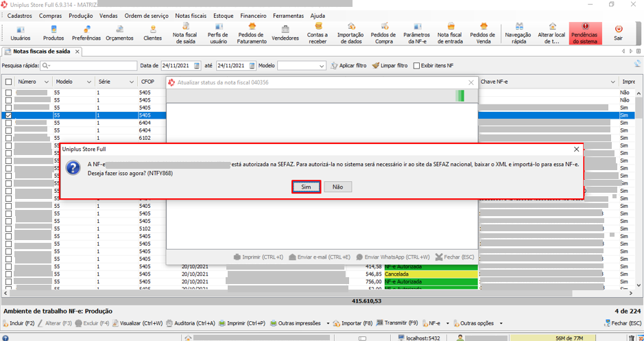Check the first row checkbox
644x341 pixels.
[8, 93]
